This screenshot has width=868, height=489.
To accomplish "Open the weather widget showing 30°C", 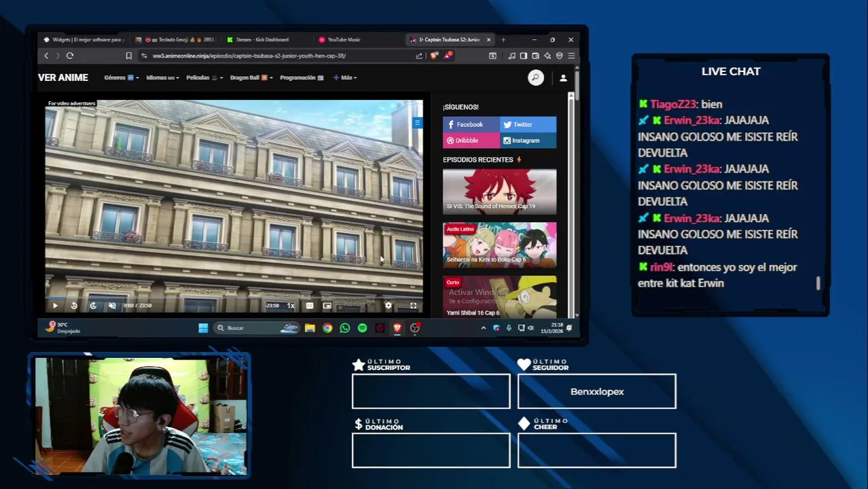I will (x=62, y=327).
